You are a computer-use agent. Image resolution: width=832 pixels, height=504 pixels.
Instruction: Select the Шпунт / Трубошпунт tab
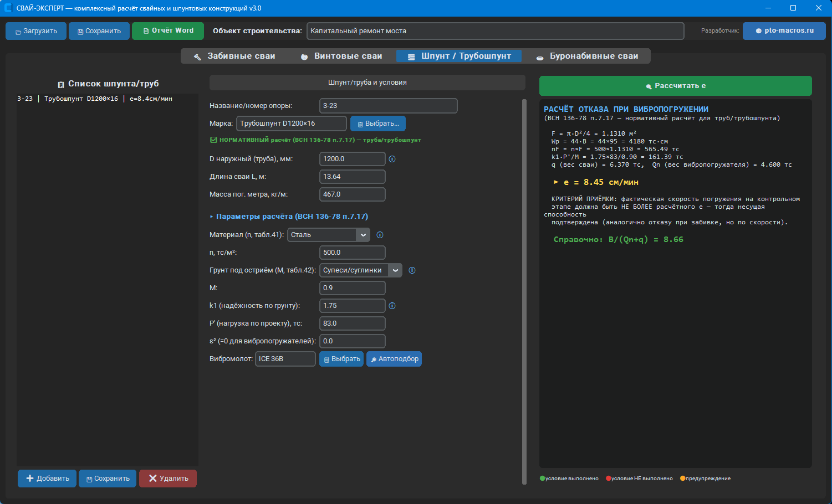coord(459,56)
